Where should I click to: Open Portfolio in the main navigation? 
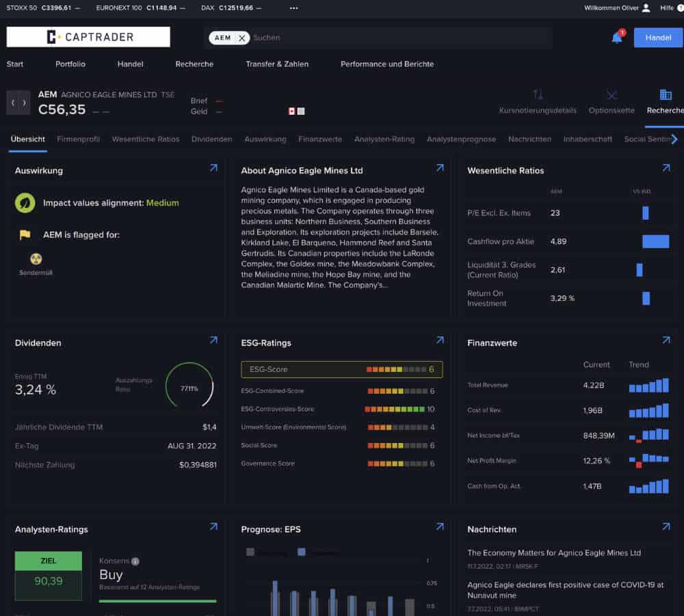[70, 64]
